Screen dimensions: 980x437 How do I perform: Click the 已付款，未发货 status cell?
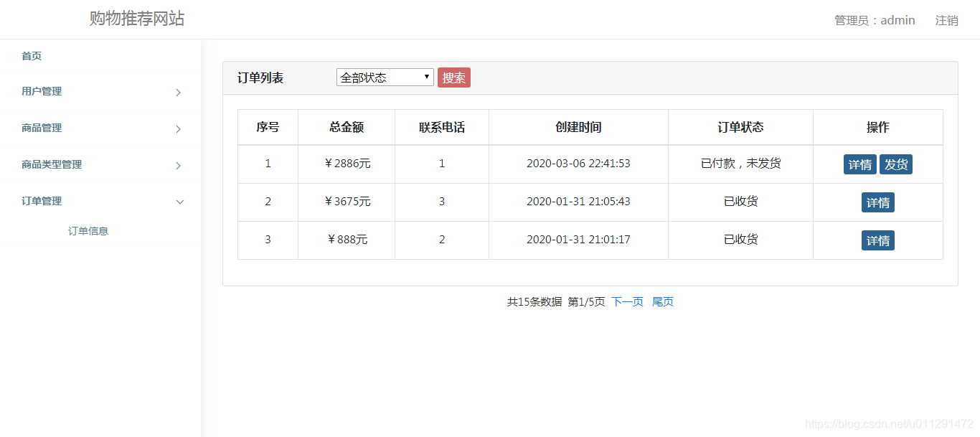(x=740, y=164)
